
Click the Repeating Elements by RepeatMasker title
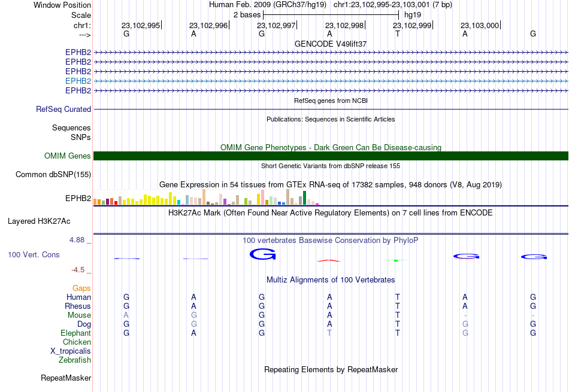(331, 369)
